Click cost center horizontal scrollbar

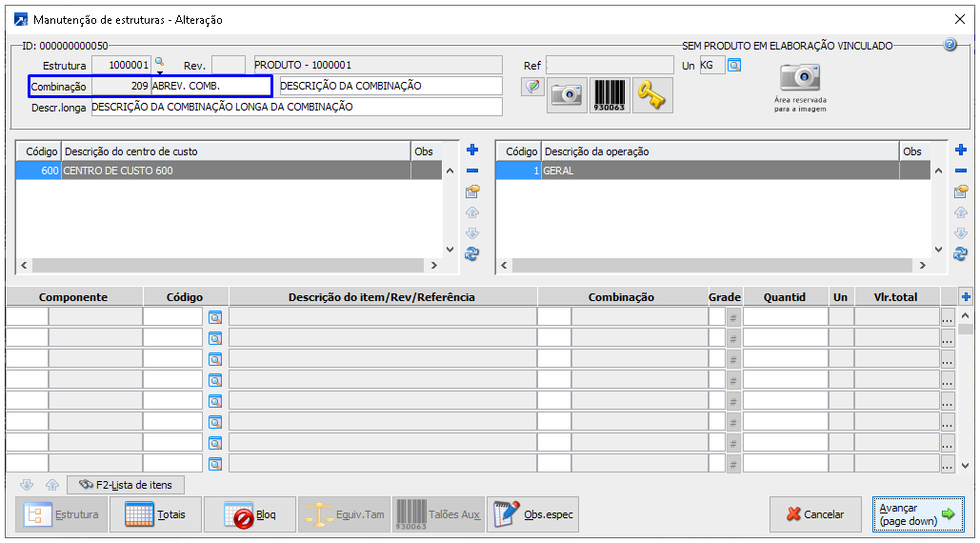coord(229,265)
